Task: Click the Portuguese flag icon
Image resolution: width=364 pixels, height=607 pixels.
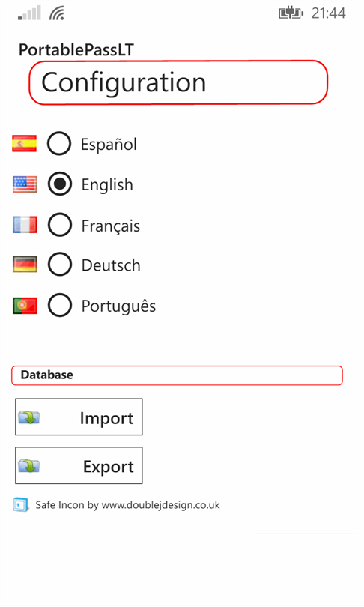Action: click(x=25, y=306)
